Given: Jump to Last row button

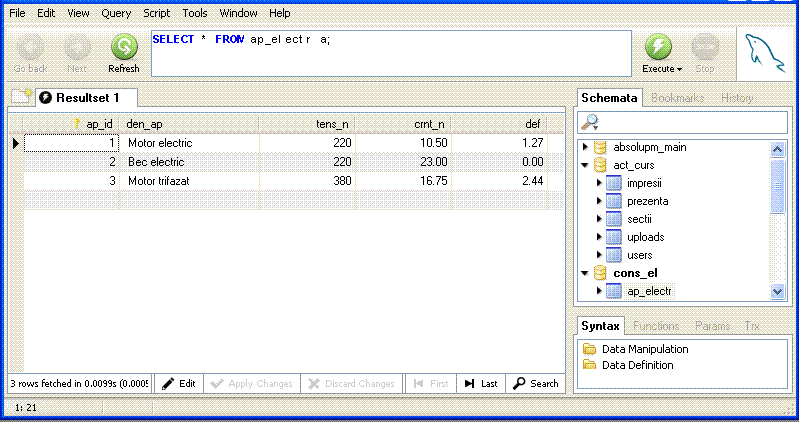Looking at the screenshot, I should coord(481,384).
